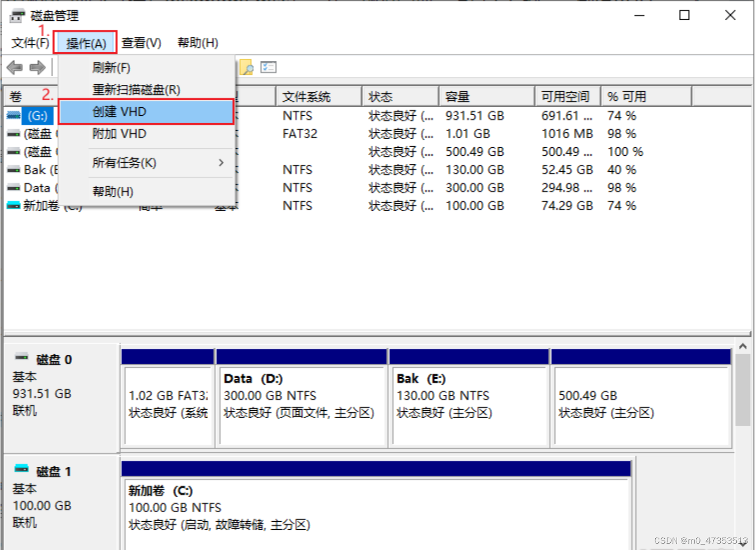Click the 1.01 GB capacity cell
756x550 pixels.
coord(468,134)
